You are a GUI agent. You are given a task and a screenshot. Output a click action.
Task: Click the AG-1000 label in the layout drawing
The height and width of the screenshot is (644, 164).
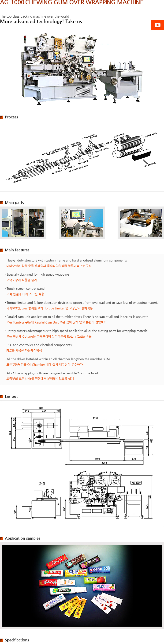pos(136,483)
